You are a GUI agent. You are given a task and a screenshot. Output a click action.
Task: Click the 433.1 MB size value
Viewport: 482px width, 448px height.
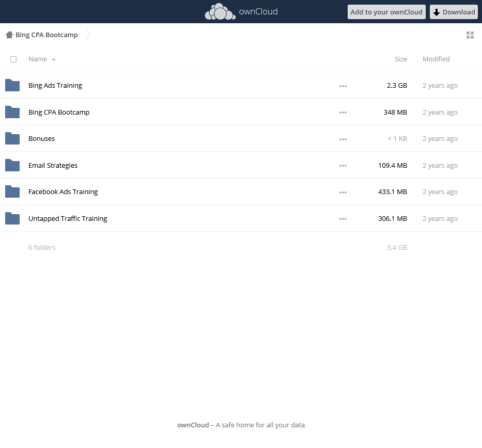[x=393, y=191]
